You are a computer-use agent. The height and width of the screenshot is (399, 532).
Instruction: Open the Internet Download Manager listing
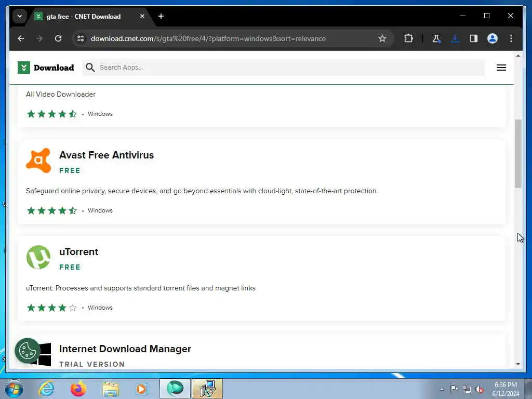coord(125,349)
